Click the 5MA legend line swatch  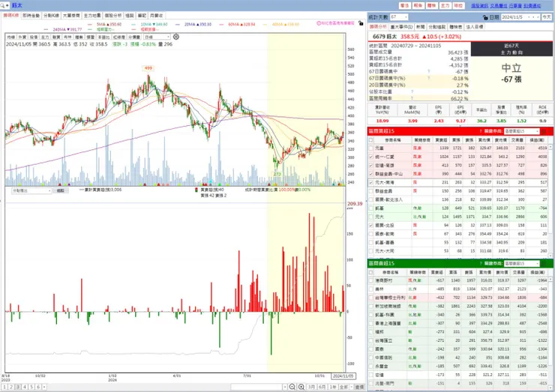click(x=89, y=25)
